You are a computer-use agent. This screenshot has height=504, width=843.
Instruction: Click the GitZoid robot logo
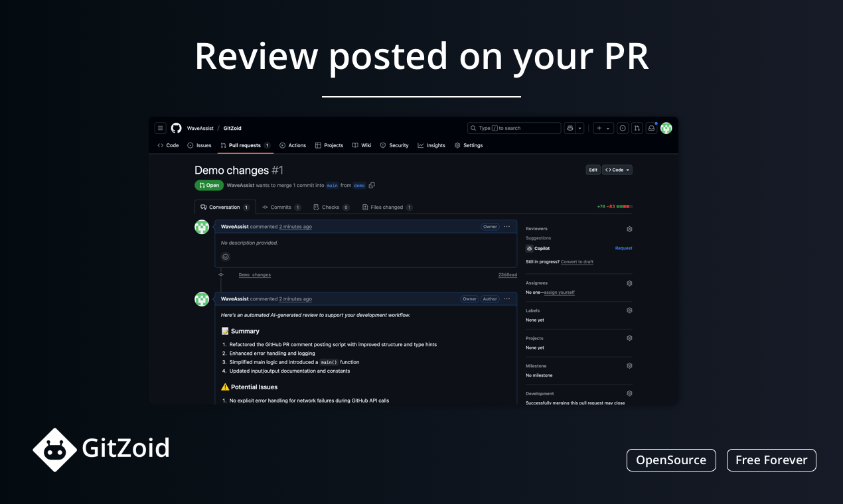tap(54, 450)
